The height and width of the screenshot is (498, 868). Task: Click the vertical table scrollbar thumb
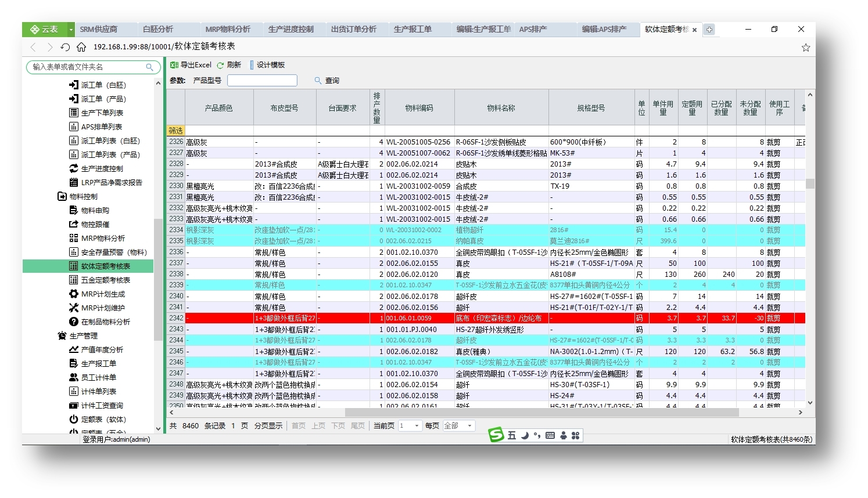(810, 183)
